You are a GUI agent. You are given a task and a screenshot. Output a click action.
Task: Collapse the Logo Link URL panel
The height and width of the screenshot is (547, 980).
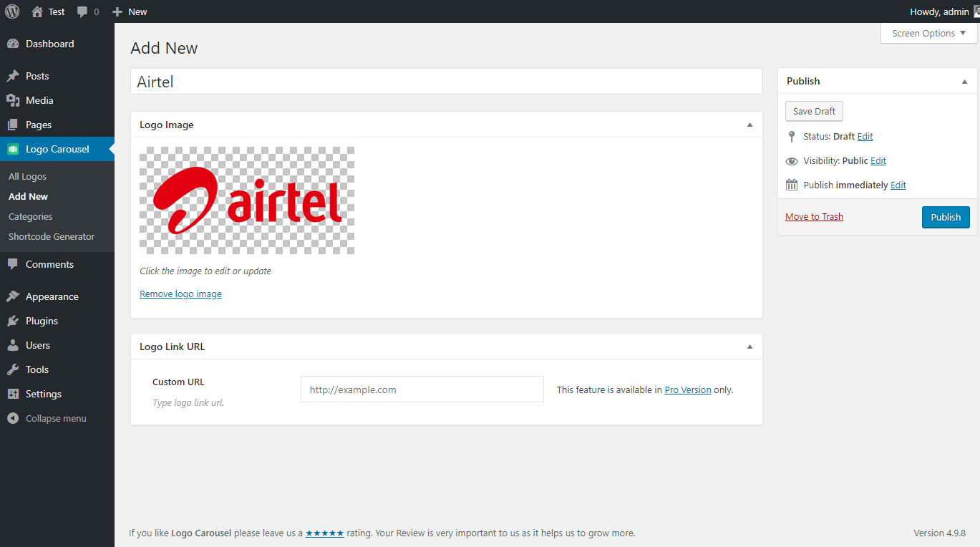click(749, 347)
